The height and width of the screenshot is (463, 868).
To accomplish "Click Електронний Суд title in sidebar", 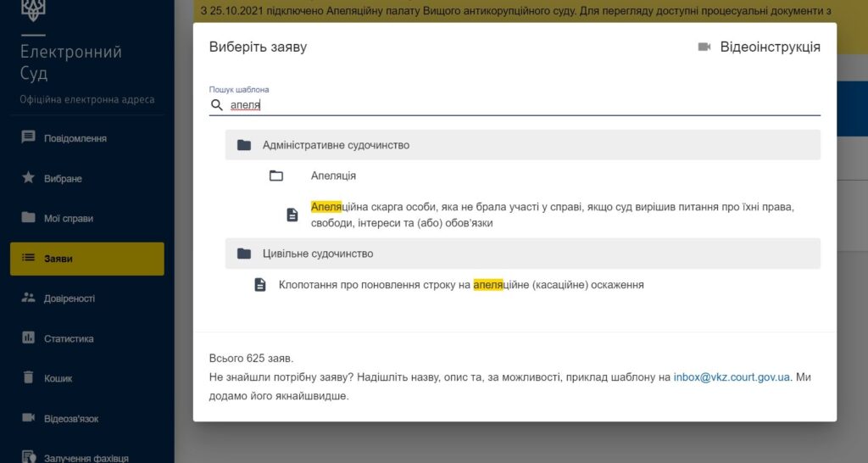I will [x=71, y=62].
